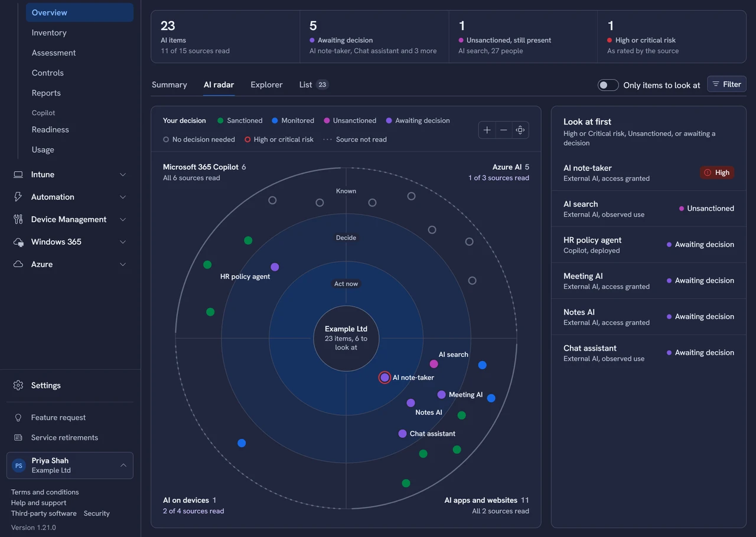This screenshot has width=756, height=537.
Task: Select the Chat assistant row in Look at first
Action: [x=649, y=353]
